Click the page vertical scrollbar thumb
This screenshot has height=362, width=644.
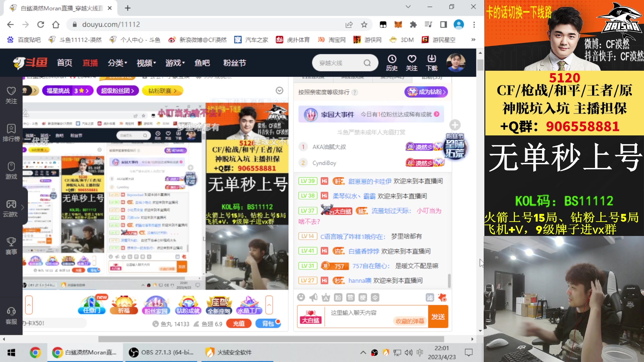pyautogui.click(x=480, y=65)
